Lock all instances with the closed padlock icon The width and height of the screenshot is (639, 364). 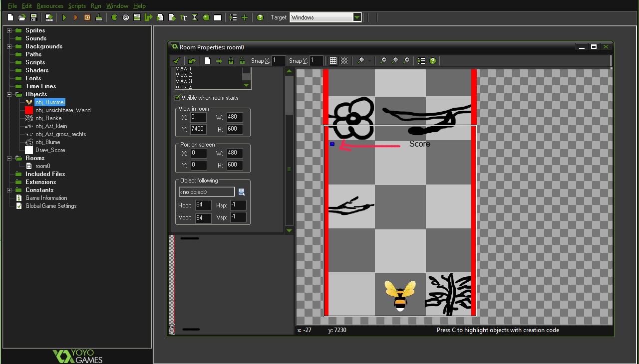[231, 61]
